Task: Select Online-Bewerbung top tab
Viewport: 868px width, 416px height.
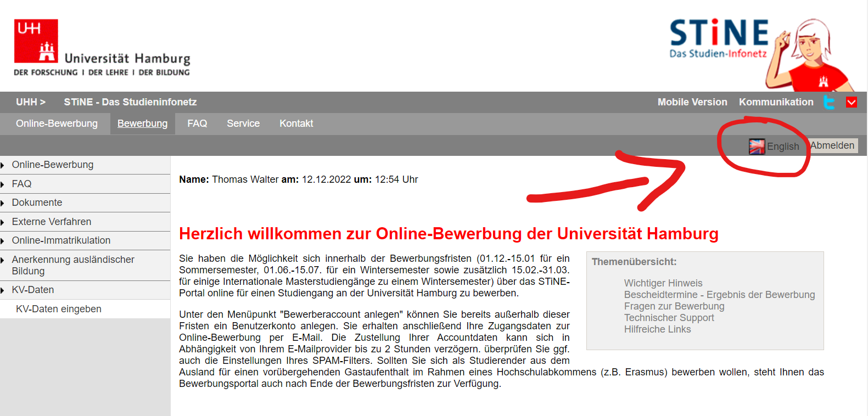Action: (57, 123)
